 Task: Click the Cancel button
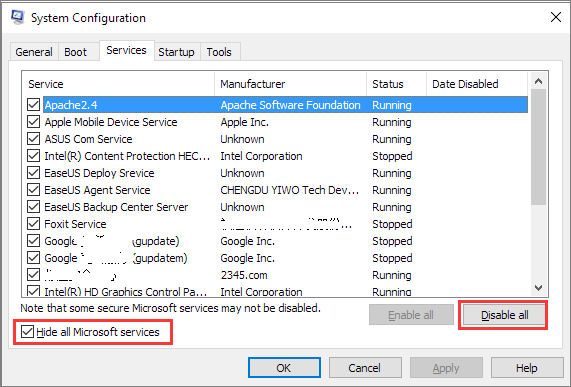[365, 368]
